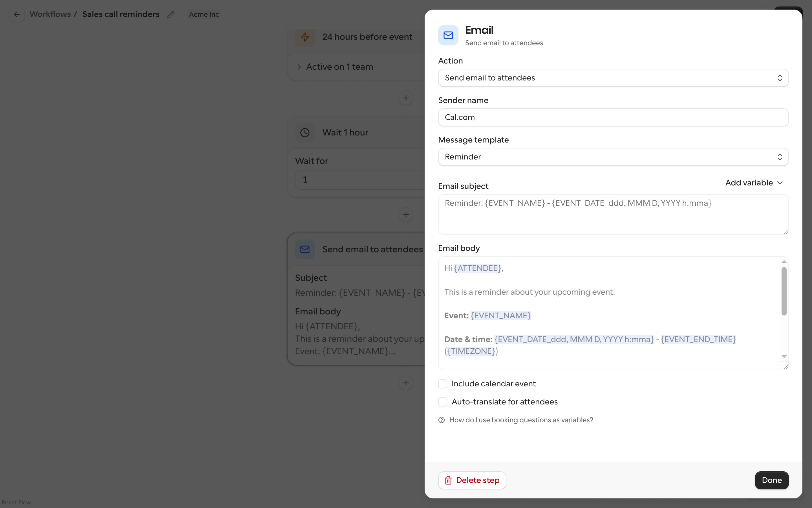Click trash icon in Delete step
Screen dimensions: 812x508
pos(448,480)
